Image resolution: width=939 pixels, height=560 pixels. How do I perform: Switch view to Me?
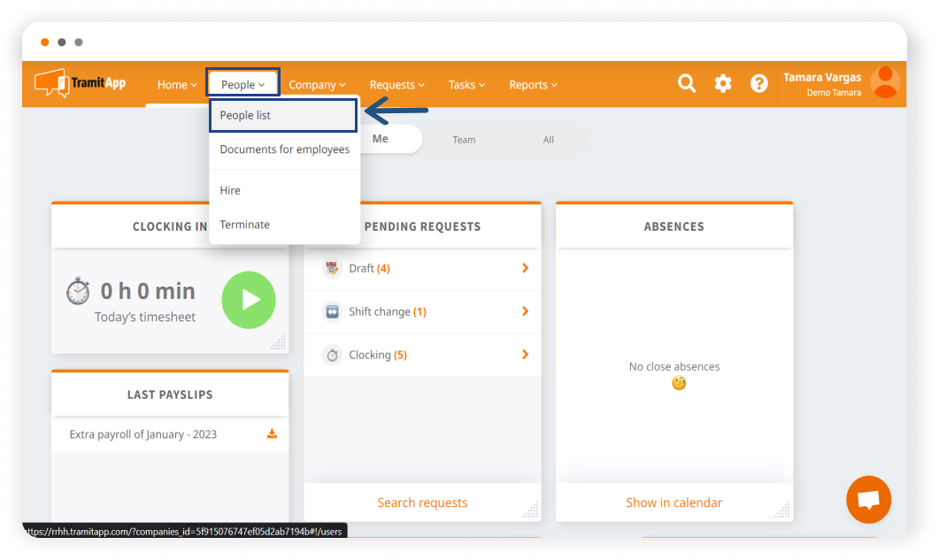click(381, 139)
